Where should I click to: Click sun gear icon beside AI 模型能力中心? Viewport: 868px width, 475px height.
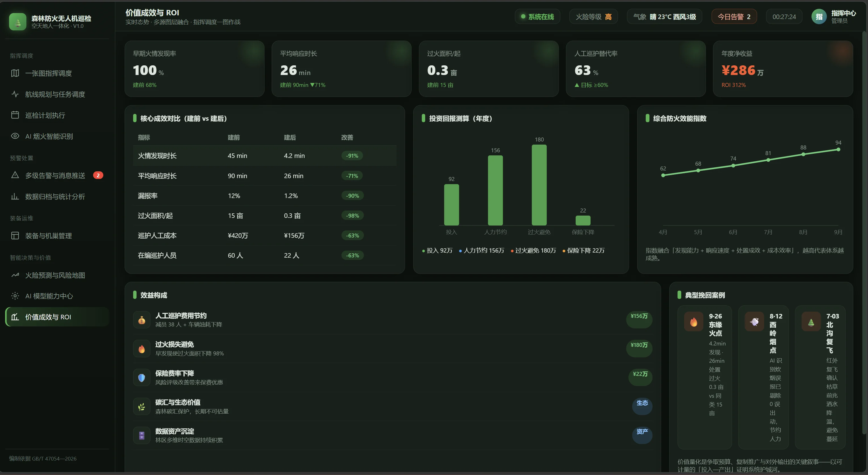[x=15, y=296]
